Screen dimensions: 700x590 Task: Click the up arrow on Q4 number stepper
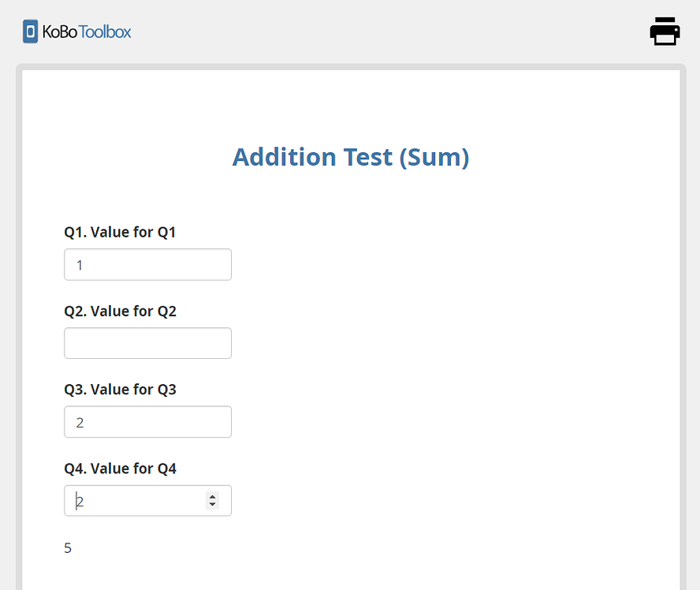[212, 495]
